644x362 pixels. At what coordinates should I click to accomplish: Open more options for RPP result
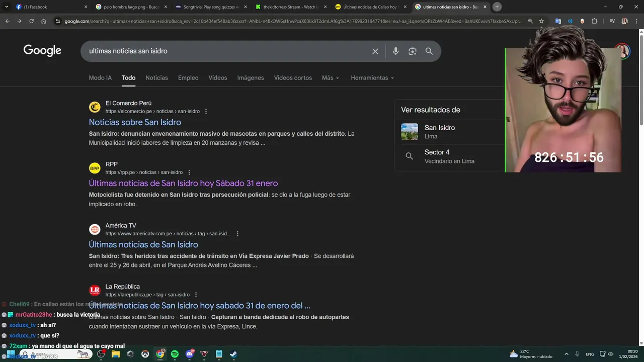click(189, 172)
